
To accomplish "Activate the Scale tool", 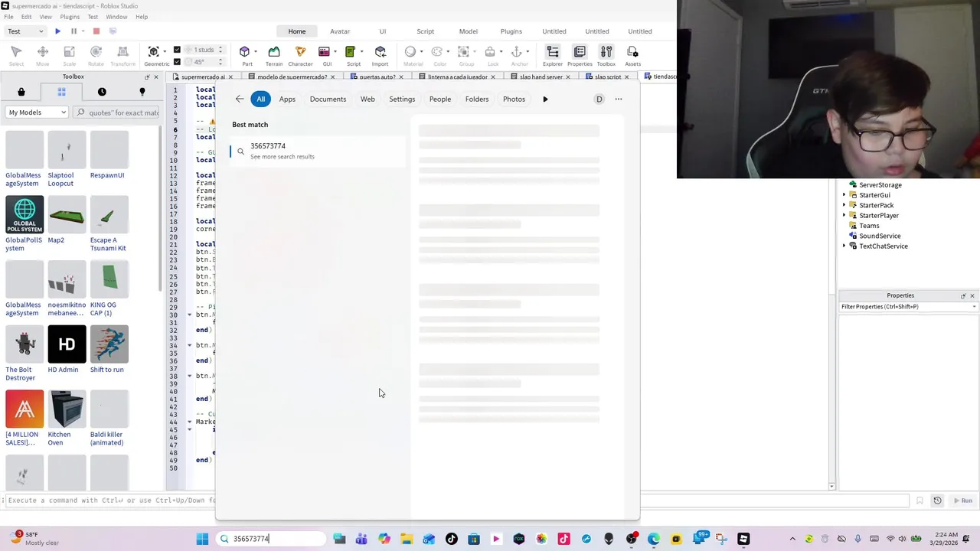I will (69, 55).
